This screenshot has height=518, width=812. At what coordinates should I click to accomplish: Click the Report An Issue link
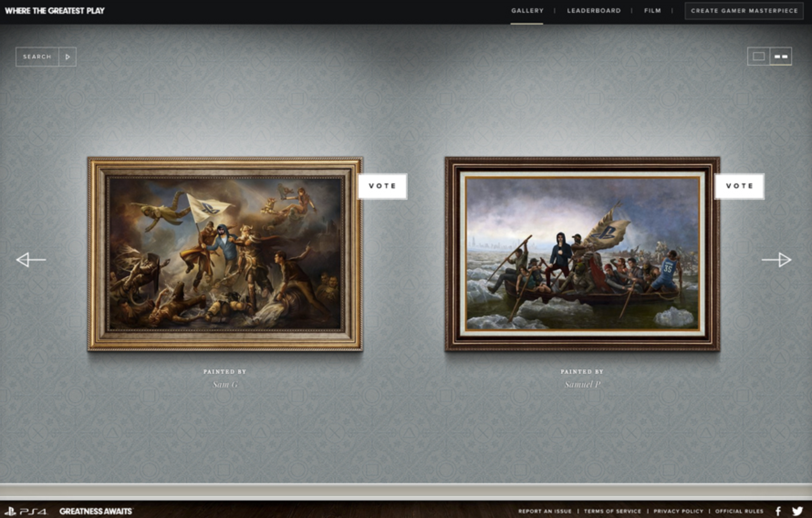tap(545, 511)
